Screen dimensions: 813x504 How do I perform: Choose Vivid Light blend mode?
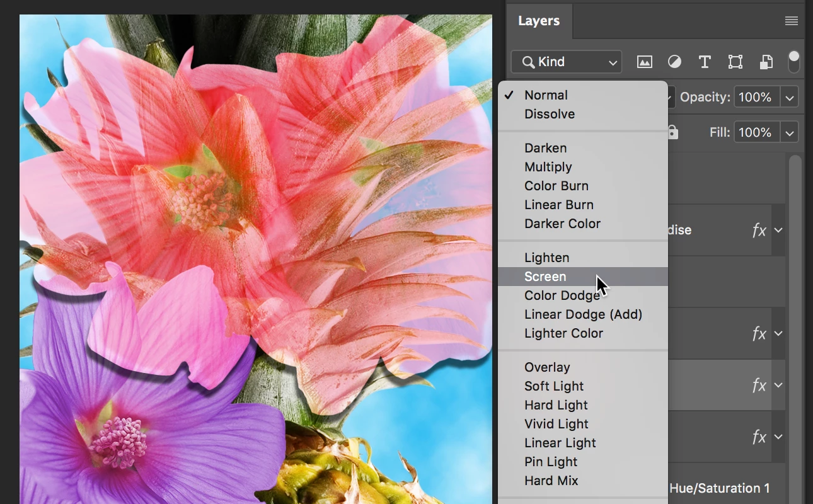pyautogui.click(x=583, y=424)
